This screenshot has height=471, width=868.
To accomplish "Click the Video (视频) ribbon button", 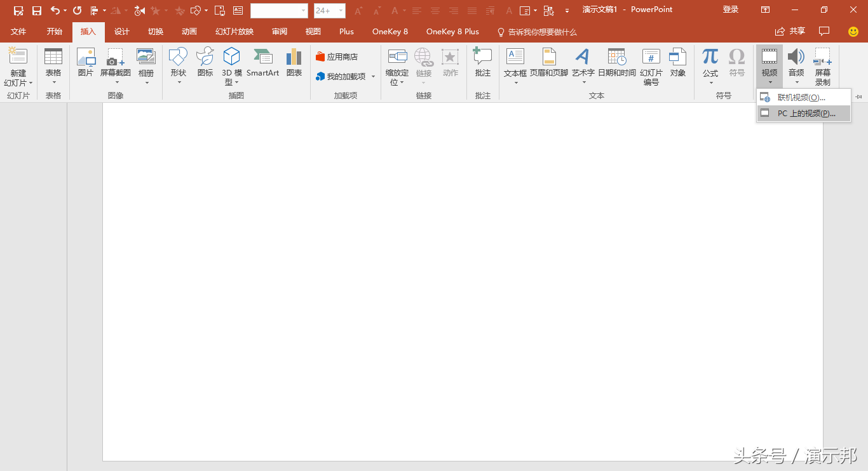I will (770, 67).
